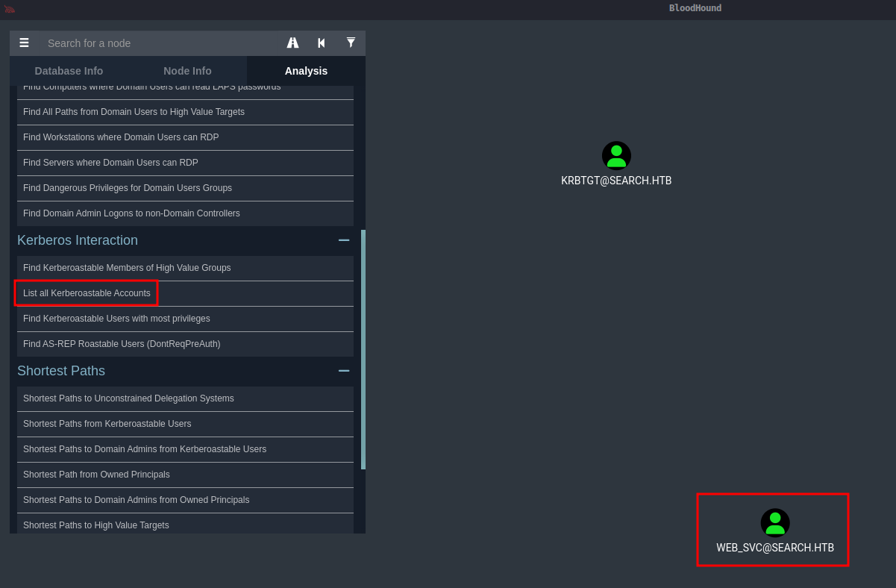
Task: Select the KRBTGT@SEARCH.HTB user node
Action: click(616, 156)
